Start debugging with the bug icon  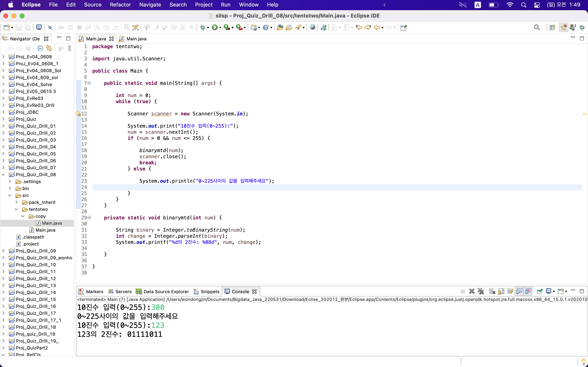click(202, 28)
